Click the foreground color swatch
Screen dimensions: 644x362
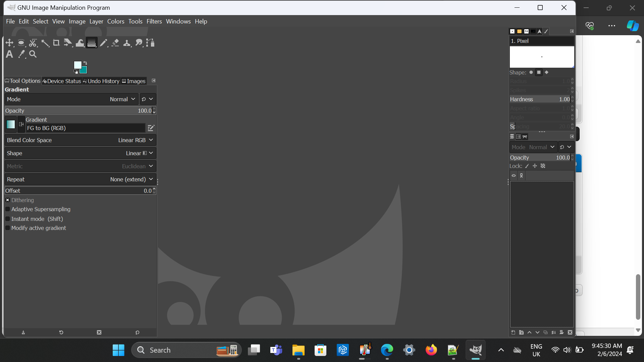coord(77,65)
